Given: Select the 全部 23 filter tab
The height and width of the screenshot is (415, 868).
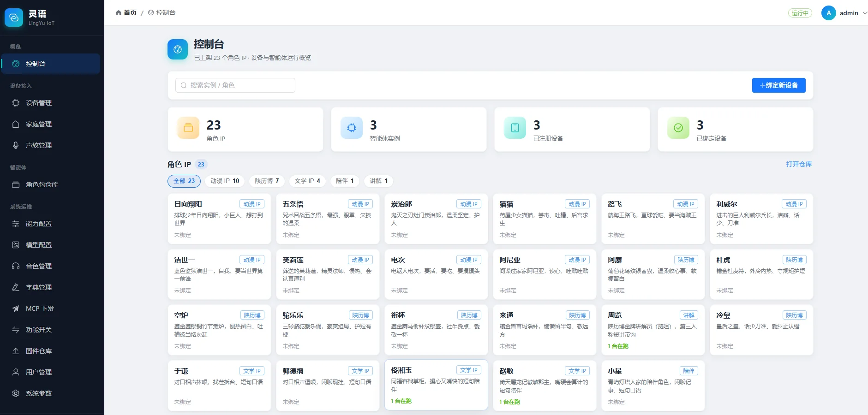Looking at the screenshot, I should coord(184,181).
